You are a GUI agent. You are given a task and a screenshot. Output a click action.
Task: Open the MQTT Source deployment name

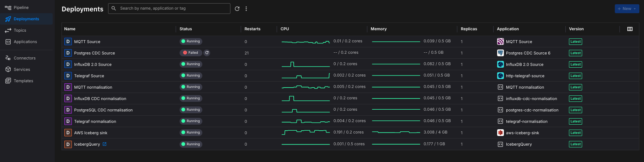coord(87,42)
